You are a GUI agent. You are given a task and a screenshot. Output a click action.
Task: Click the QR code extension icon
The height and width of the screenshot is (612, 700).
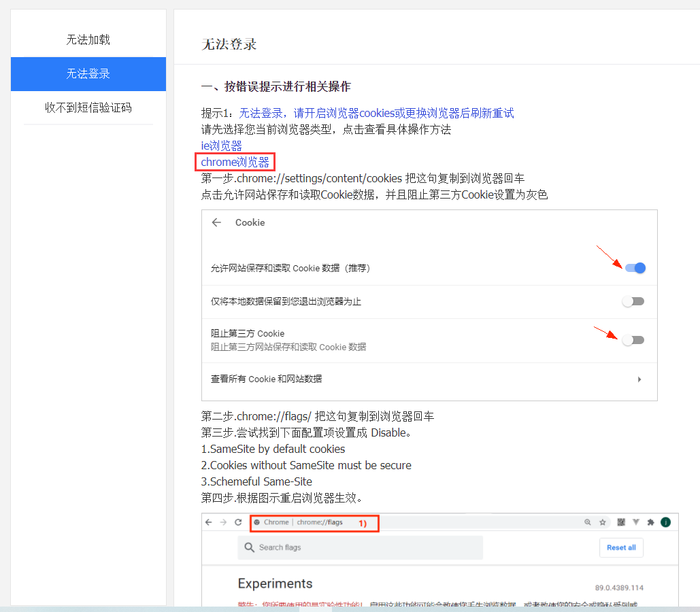620,522
